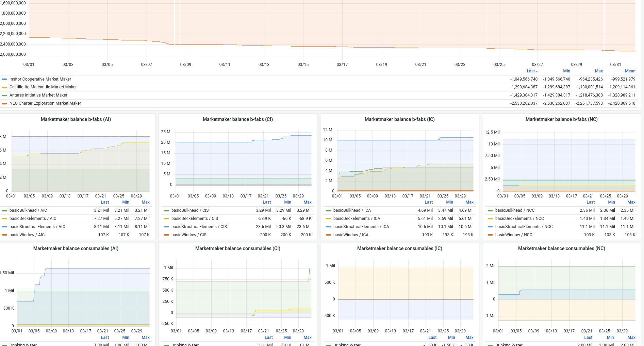
Task: Click the yellow swatch of basicDeckElements / CIS
Action: (166, 219)
